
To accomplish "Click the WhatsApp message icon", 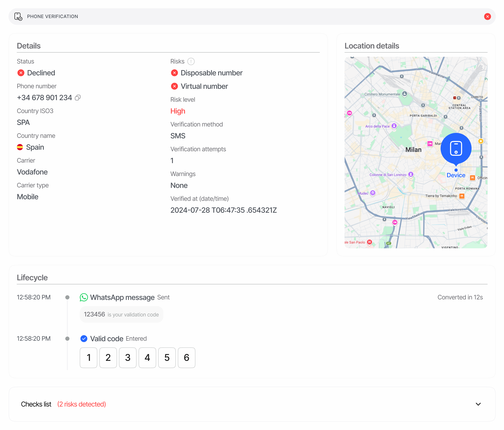I will coord(84,297).
